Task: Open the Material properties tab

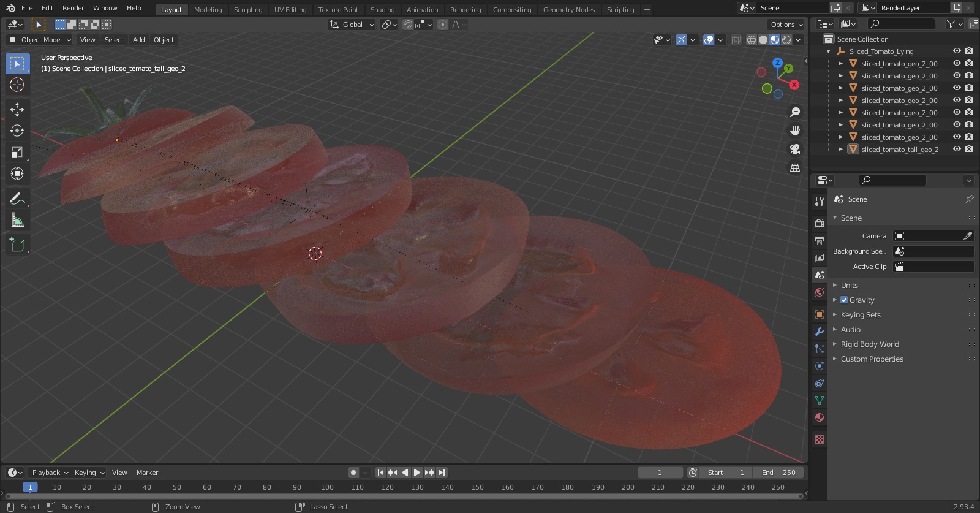Action: tap(820, 417)
